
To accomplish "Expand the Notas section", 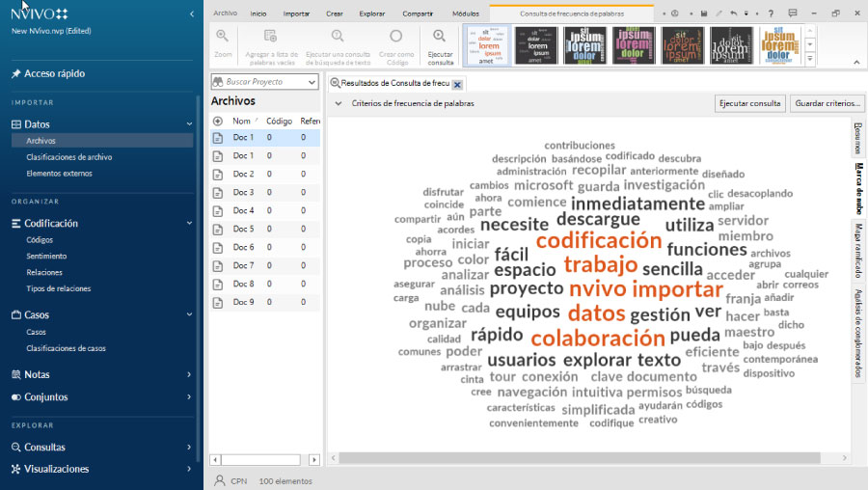I will (189, 375).
